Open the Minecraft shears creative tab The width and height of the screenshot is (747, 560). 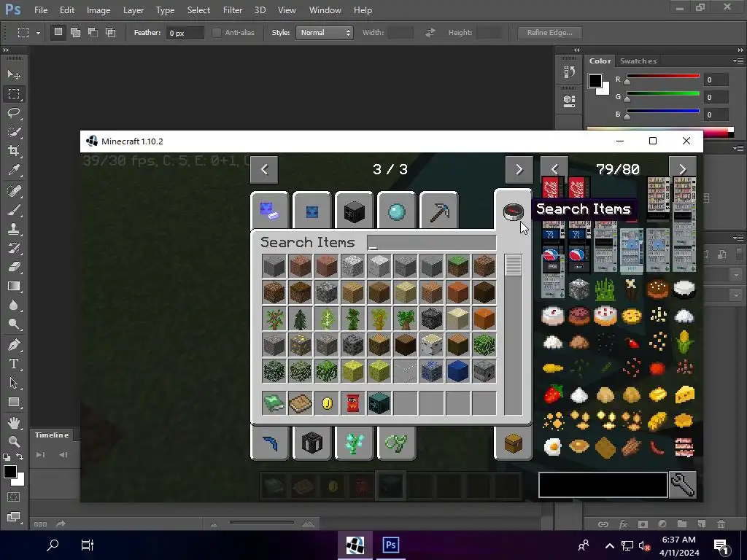tap(396, 443)
